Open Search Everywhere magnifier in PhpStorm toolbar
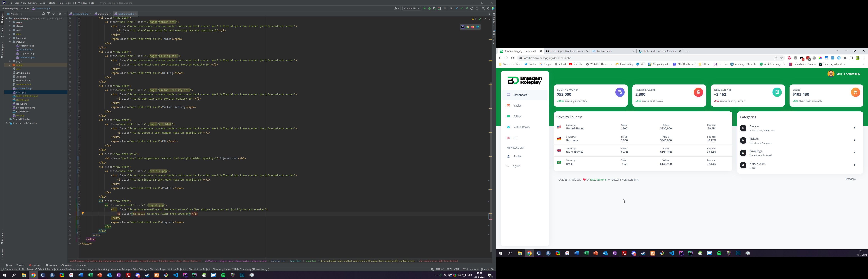This screenshot has height=279, width=868. point(483,8)
